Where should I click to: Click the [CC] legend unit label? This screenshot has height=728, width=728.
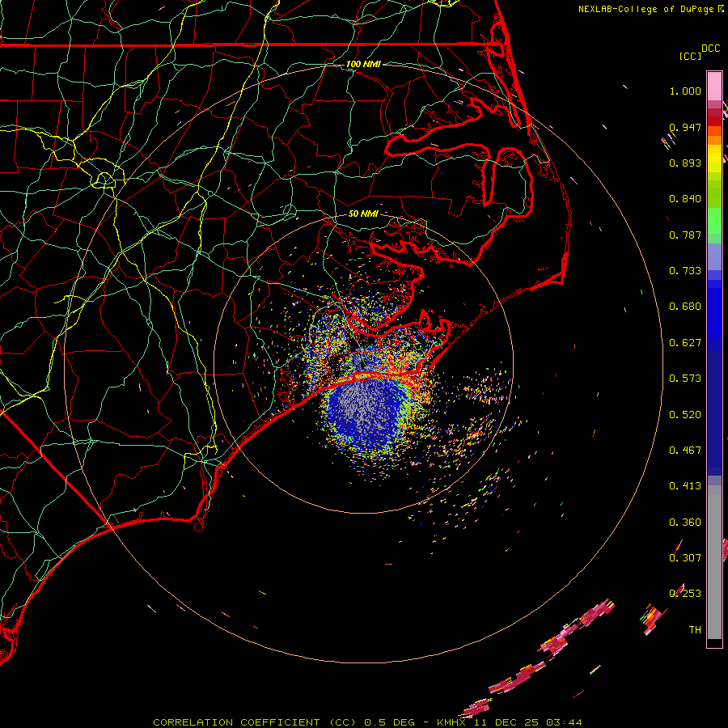pyautogui.click(x=690, y=56)
